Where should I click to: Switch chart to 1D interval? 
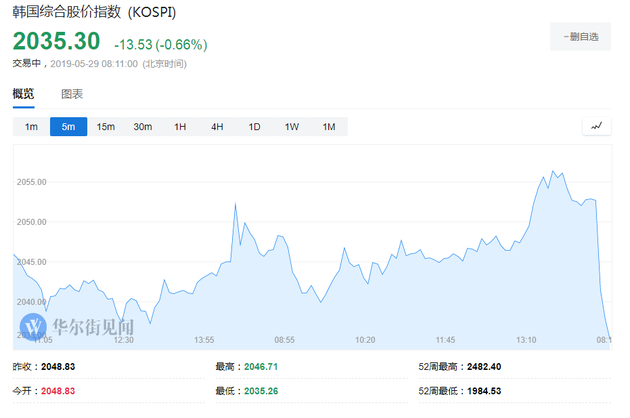[x=254, y=127]
